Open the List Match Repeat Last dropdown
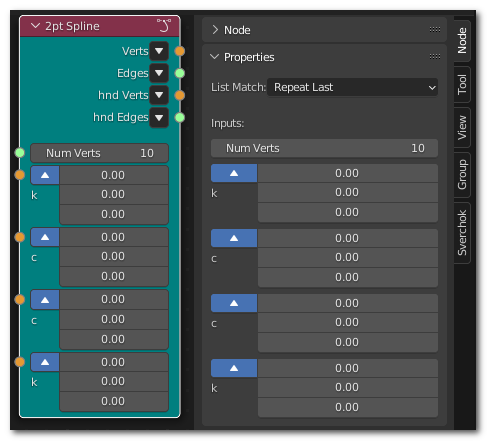487x441 pixels. coord(352,87)
